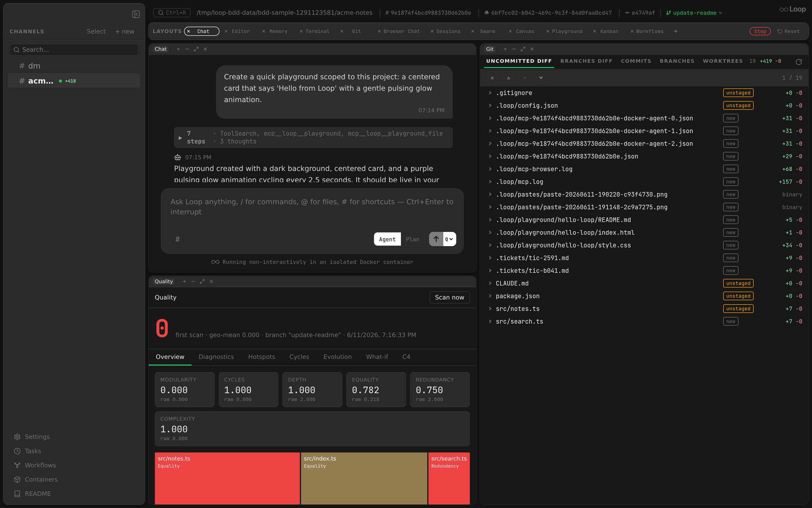Open the What-if tab
This screenshot has height=508, width=812.
pos(377,357)
